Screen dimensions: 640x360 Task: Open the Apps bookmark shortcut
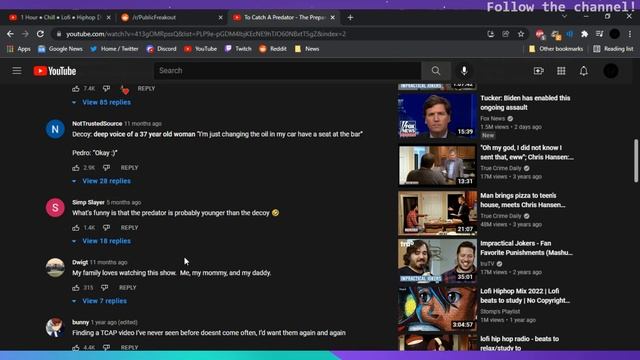[x=18, y=49]
